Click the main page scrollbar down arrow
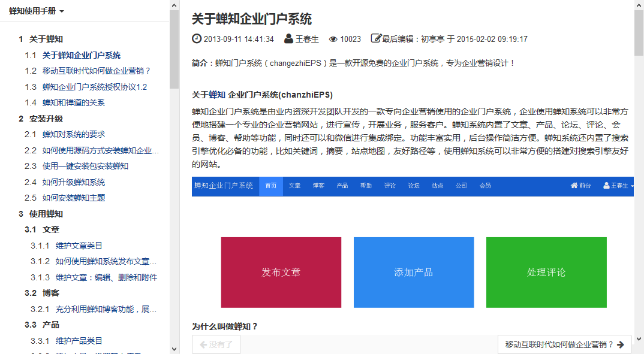644x354 pixels. click(x=639, y=339)
